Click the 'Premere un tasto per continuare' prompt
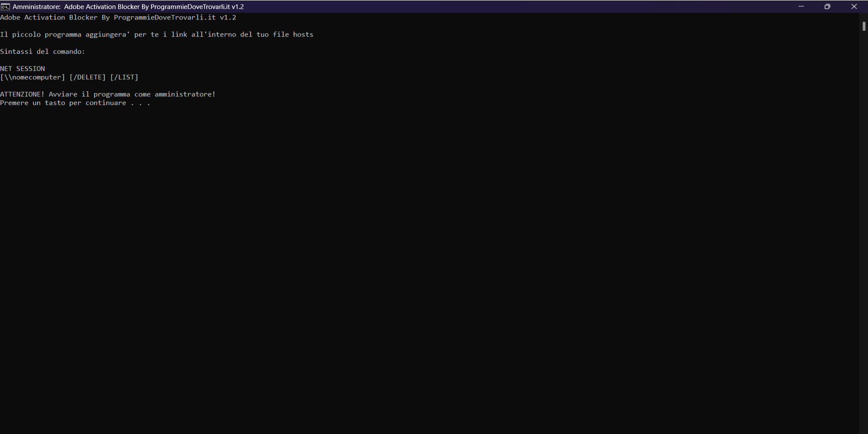This screenshot has width=868, height=434. click(75, 103)
